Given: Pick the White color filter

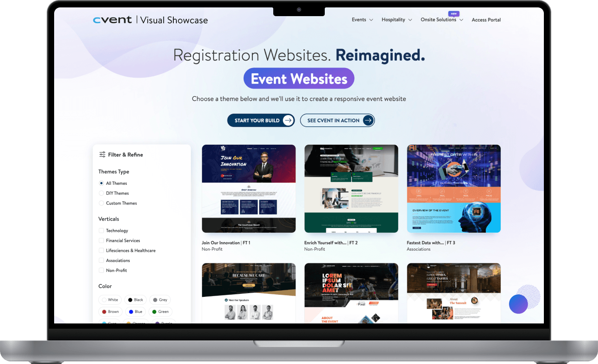Looking at the screenshot, I should pyautogui.click(x=110, y=300).
